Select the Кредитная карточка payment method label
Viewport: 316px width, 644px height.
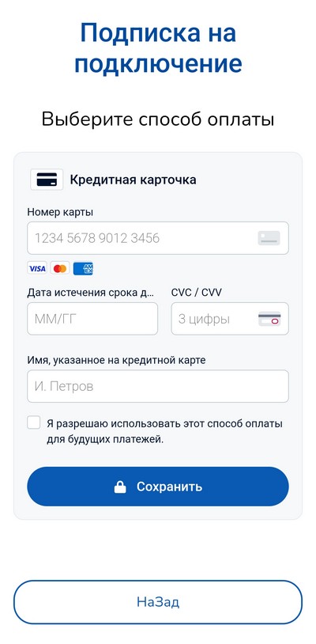133,180
